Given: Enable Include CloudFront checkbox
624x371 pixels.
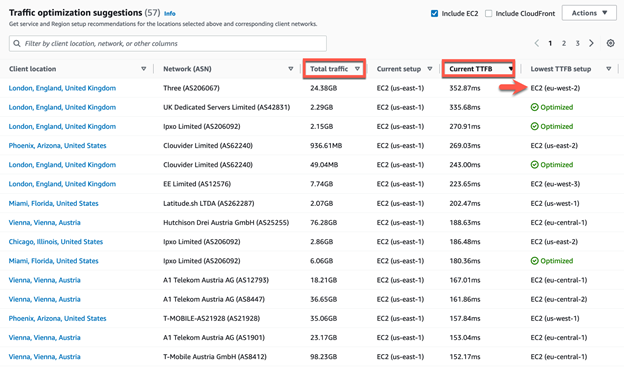Looking at the screenshot, I should coord(488,14).
